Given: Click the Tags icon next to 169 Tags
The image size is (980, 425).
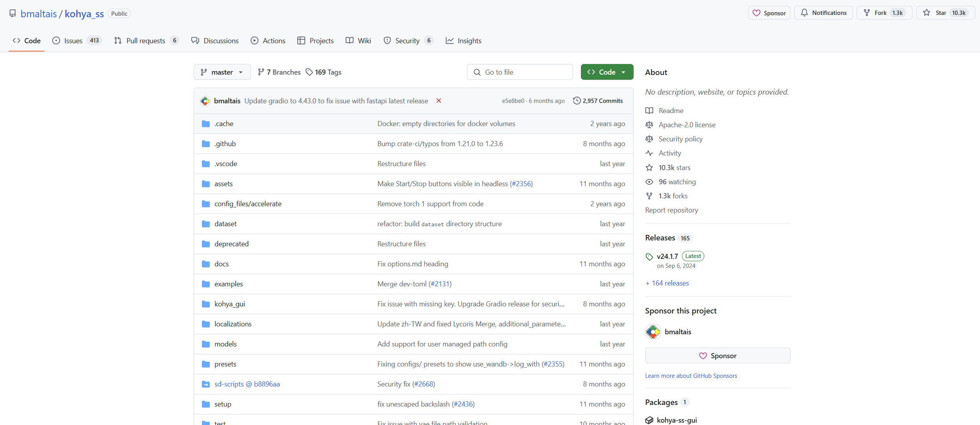Looking at the screenshot, I should [x=310, y=72].
